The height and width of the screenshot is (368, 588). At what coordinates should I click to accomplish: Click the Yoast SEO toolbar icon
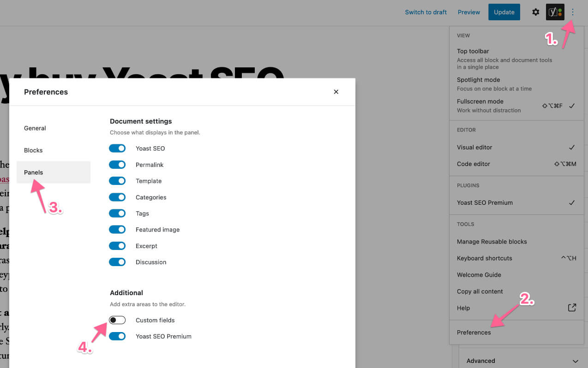click(555, 12)
